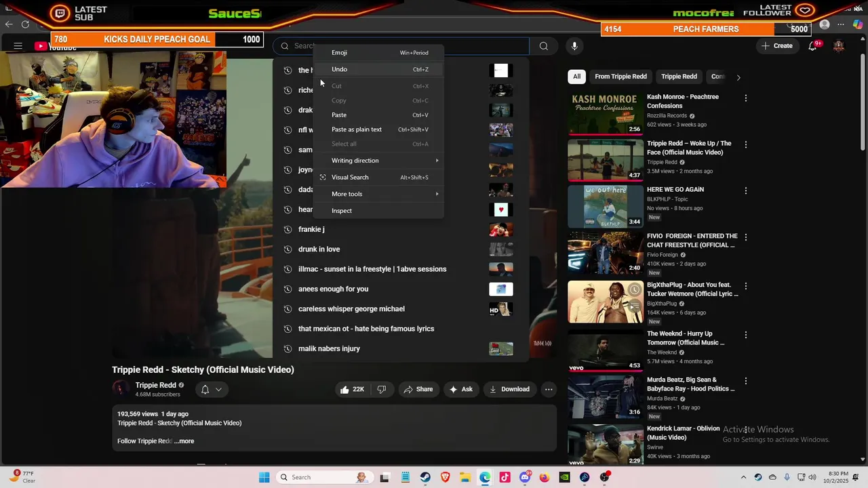Screen dimensions: 868x488
Task: Select 'illmac - sunset in la freestyle' suggestion
Action: click(x=401, y=269)
